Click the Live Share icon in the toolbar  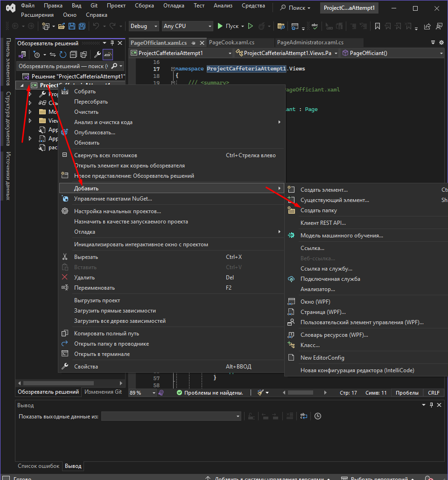pyautogui.click(x=427, y=26)
